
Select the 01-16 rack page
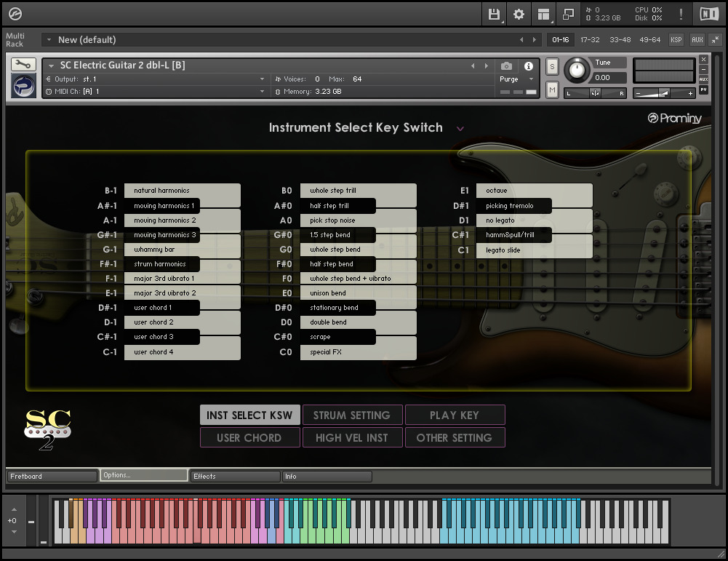pos(561,40)
